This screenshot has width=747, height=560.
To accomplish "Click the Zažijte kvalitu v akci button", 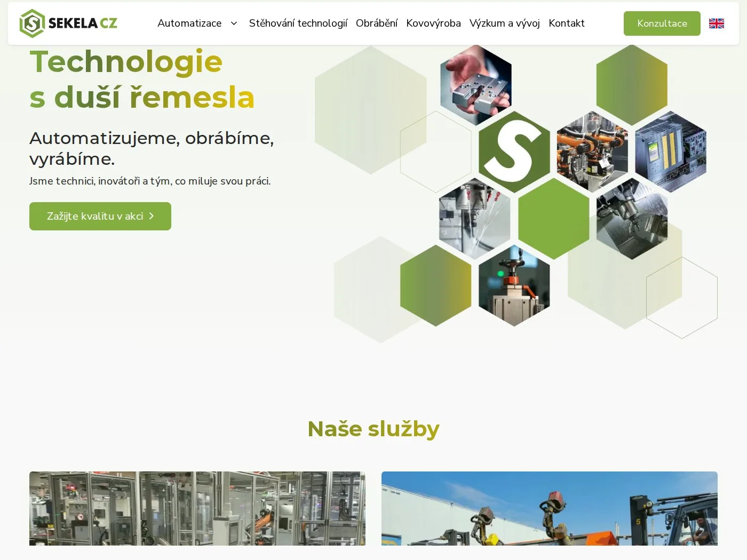I will (x=100, y=216).
